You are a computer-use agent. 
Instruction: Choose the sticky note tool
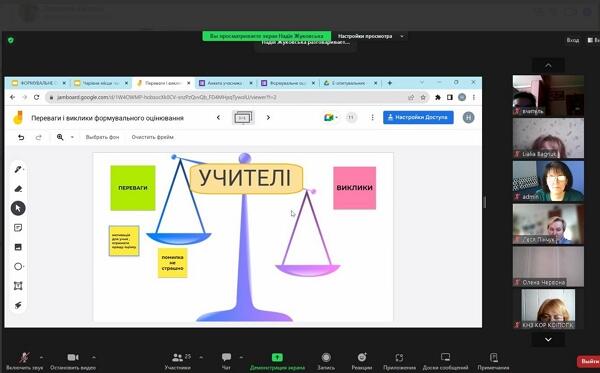(x=18, y=228)
